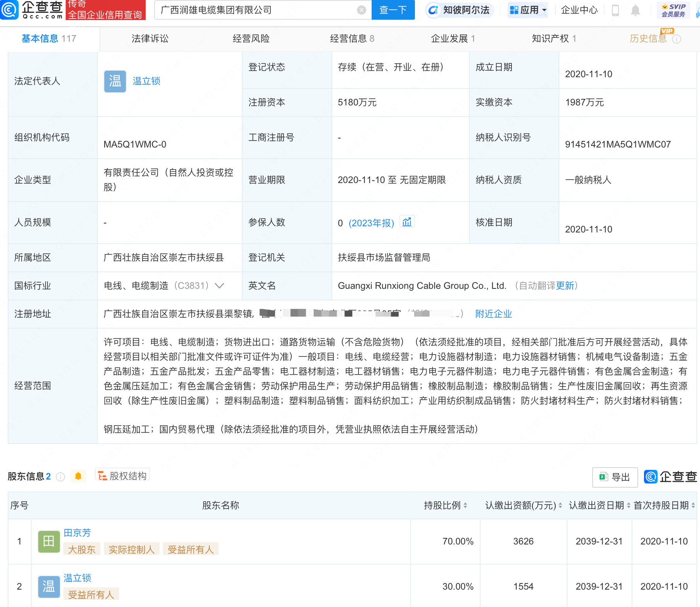Switch to the 法律诉讼 tab
Viewport: 700px width, 607px height.
click(x=150, y=39)
